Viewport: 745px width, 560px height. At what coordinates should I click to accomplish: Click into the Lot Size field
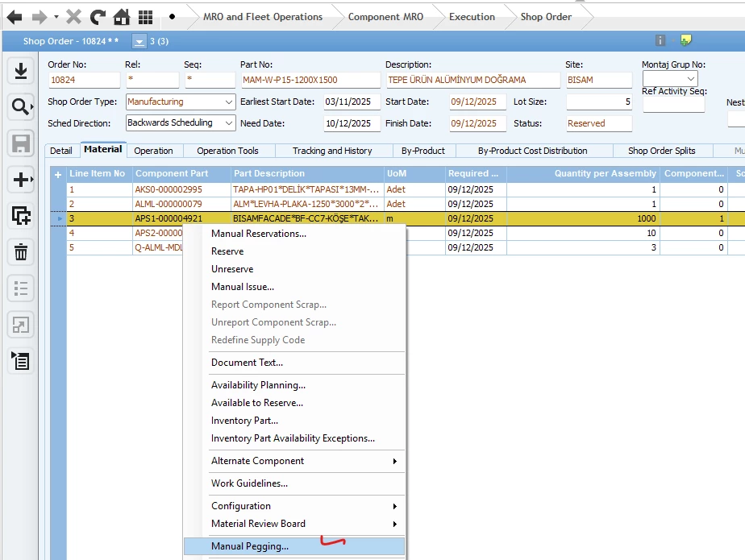coord(599,102)
